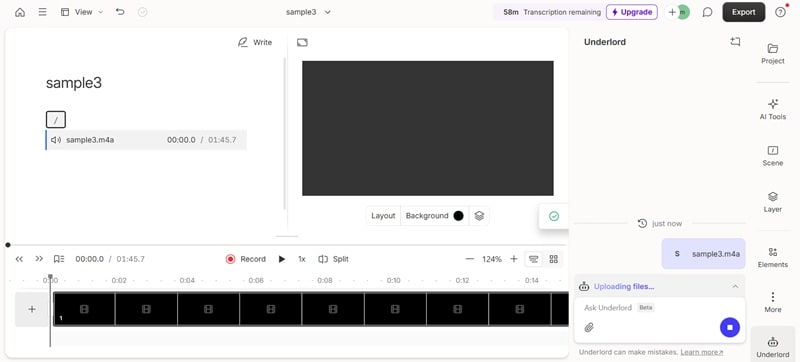800x362 pixels.
Task: Collapse the Uploading files status
Action: coord(735,287)
